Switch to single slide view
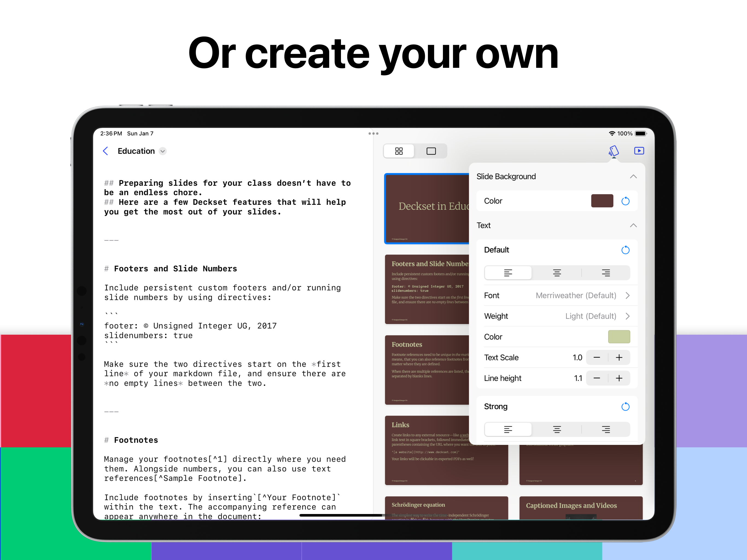Viewport: 747px width, 560px height. 431,151
